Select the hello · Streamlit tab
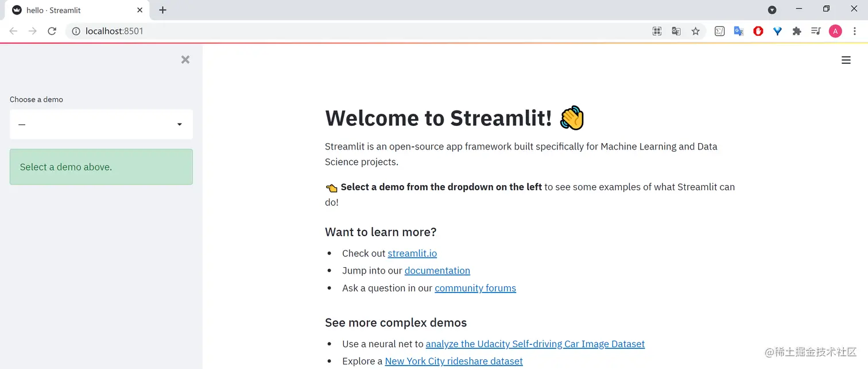 [77, 10]
